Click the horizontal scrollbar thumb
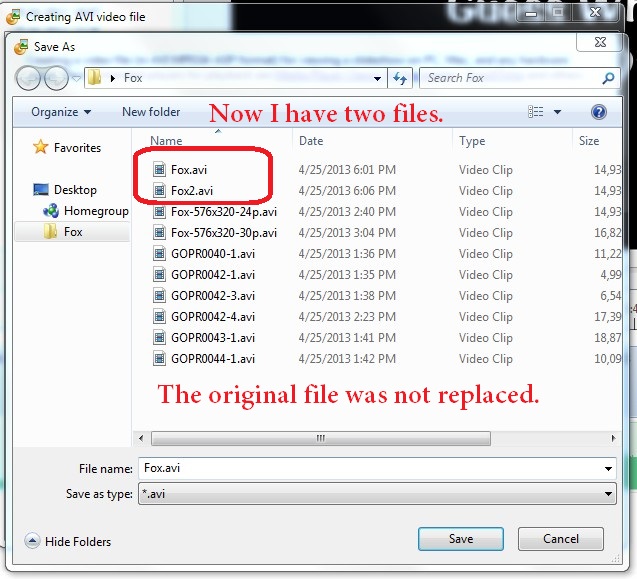 (x=321, y=438)
